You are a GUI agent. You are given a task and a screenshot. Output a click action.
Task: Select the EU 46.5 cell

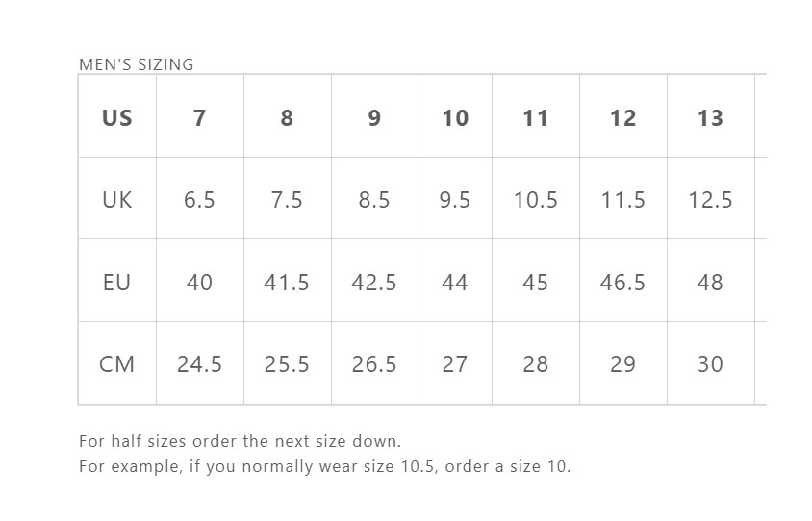623,281
